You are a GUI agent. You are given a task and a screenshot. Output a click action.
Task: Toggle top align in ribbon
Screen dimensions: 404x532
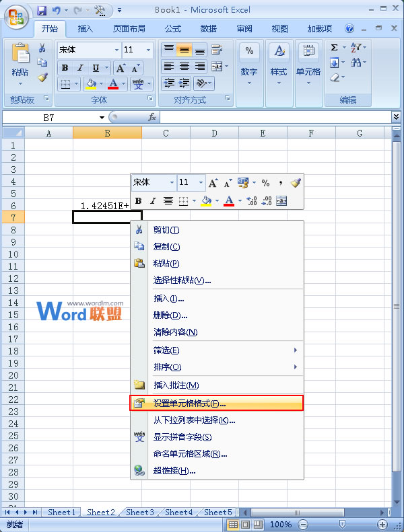(x=168, y=50)
